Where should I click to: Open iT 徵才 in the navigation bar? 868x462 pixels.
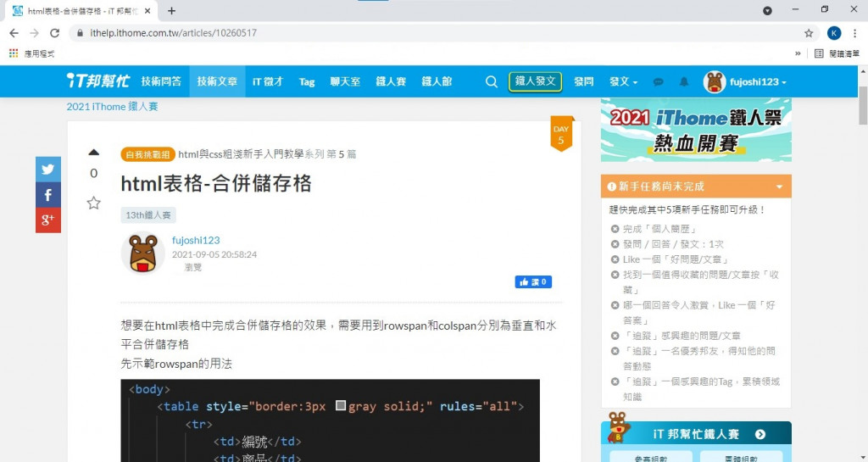coord(268,81)
